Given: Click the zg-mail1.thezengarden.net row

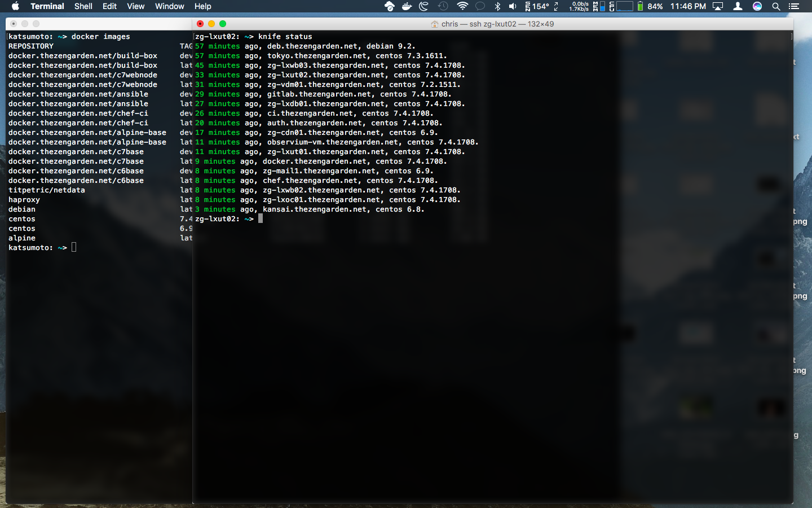Looking at the screenshot, I should tap(314, 171).
